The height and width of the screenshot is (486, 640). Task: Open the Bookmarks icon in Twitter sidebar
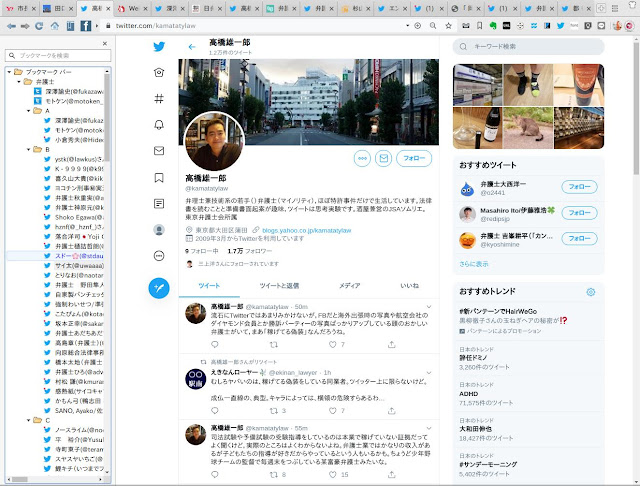(x=159, y=178)
